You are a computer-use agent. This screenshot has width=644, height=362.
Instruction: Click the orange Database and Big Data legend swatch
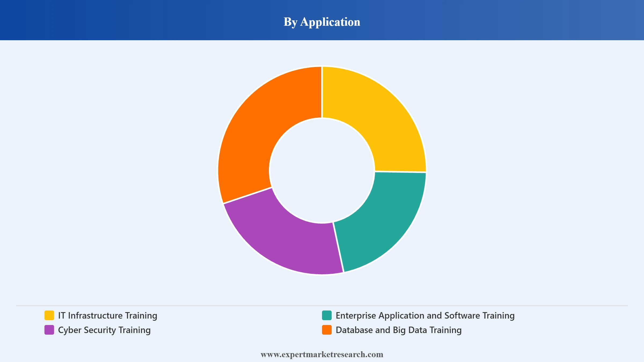pyautogui.click(x=327, y=330)
